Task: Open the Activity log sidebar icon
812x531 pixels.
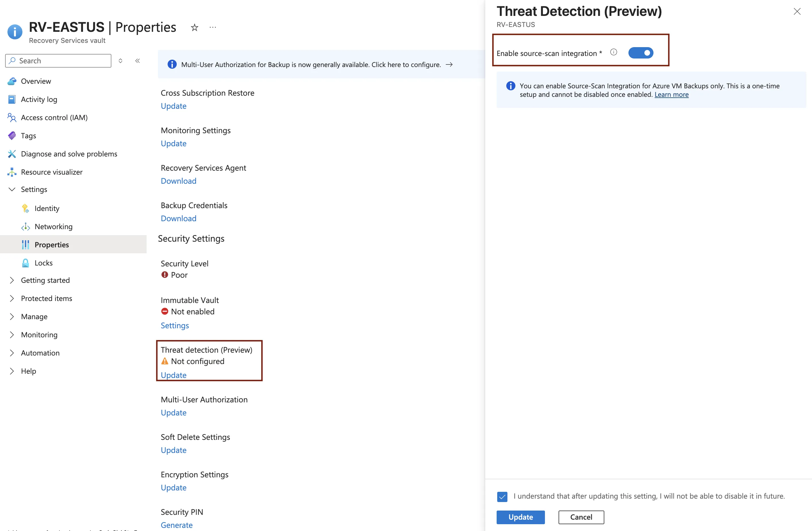Action: click(12, 99)
